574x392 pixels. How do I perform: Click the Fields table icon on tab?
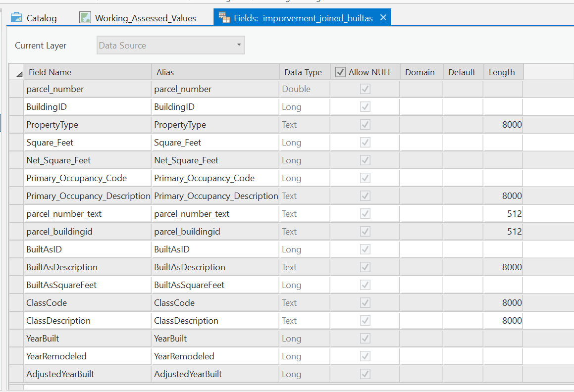pyautogui.click(x=224, y=18)
